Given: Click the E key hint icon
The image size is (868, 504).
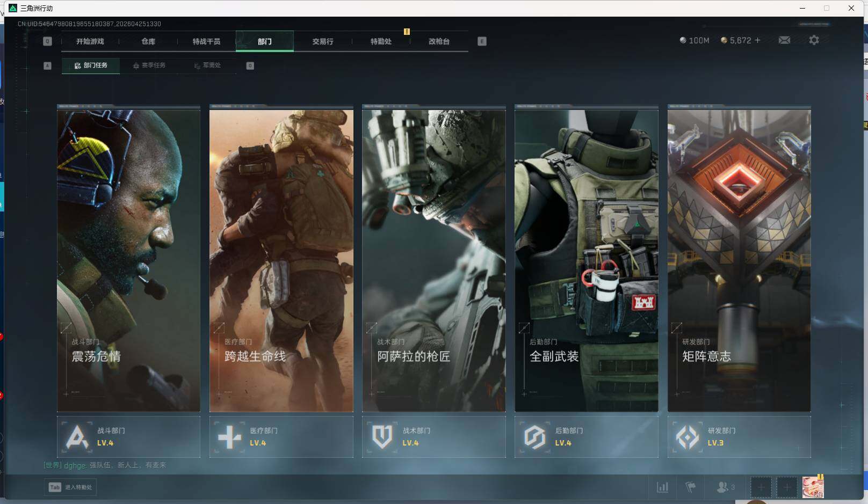Looking at the screenshot, I should [x=482, y=41].
